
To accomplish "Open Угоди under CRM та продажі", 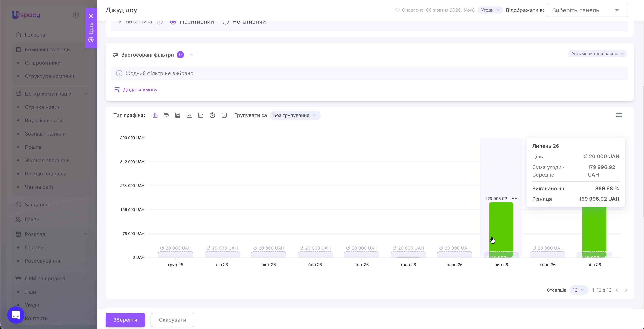I will [x=32, y=305].
